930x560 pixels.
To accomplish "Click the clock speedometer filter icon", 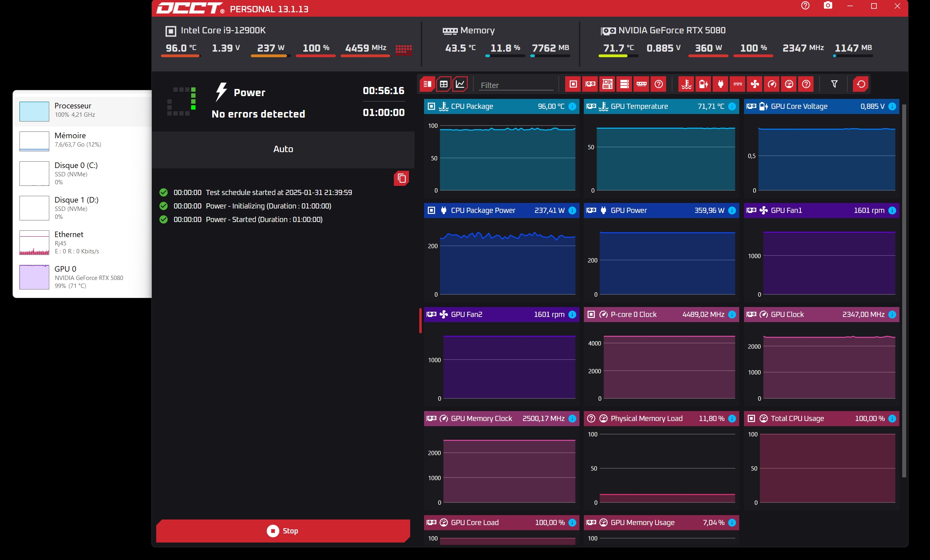I will click(772, 84).
